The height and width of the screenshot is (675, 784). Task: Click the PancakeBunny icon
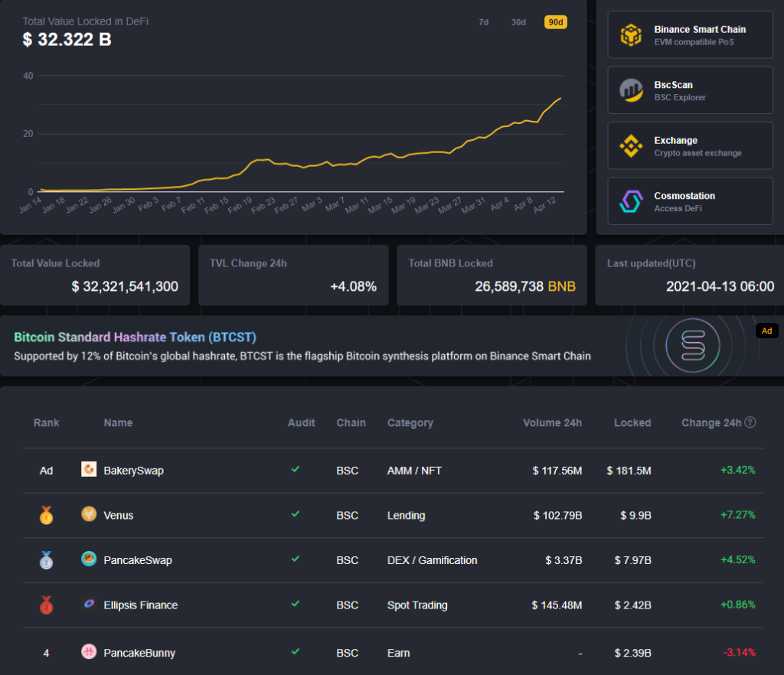[x=88, y=653]
